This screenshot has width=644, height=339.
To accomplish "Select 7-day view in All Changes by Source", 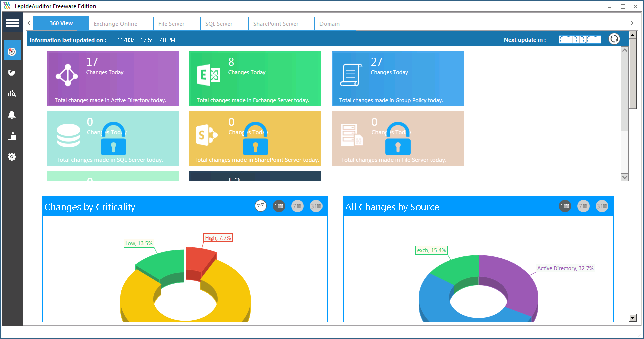I will click(584, 206).
